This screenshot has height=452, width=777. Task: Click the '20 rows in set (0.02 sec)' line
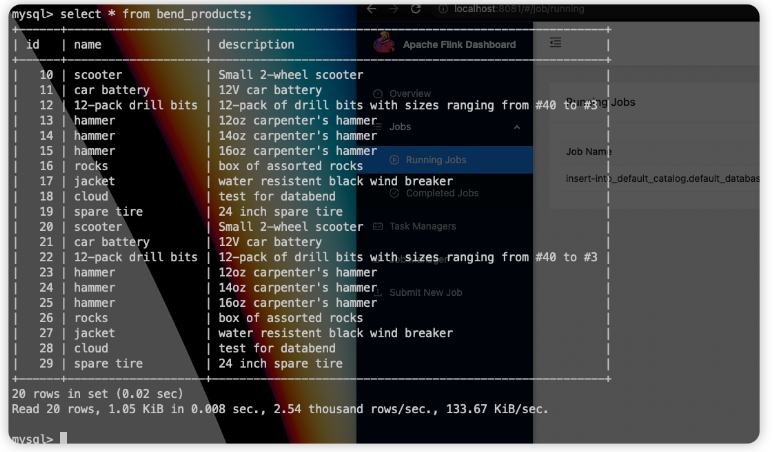click(98, 394)
